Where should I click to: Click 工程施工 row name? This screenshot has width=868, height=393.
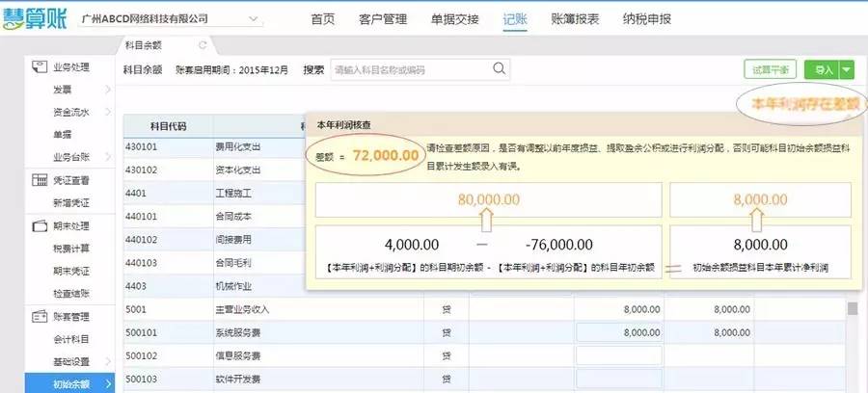coord(233,194)
